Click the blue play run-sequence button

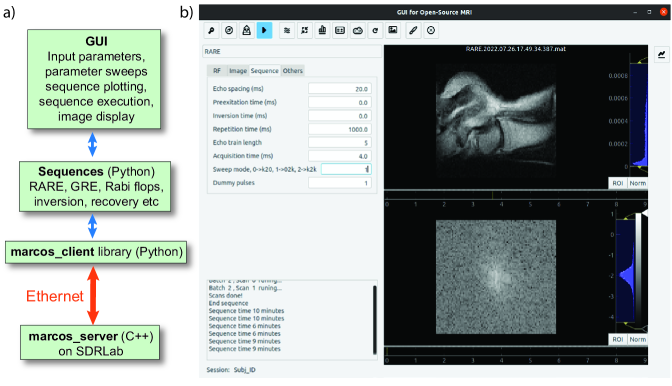[x=264, y=30]
